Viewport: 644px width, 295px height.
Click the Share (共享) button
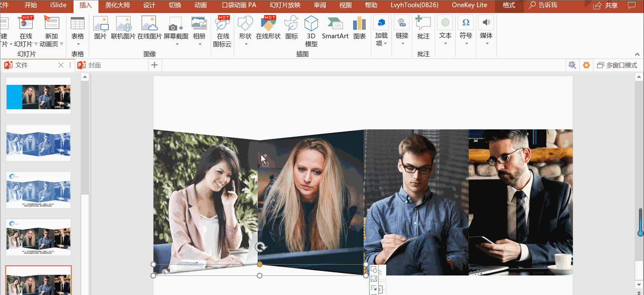[x=605, y=5]
